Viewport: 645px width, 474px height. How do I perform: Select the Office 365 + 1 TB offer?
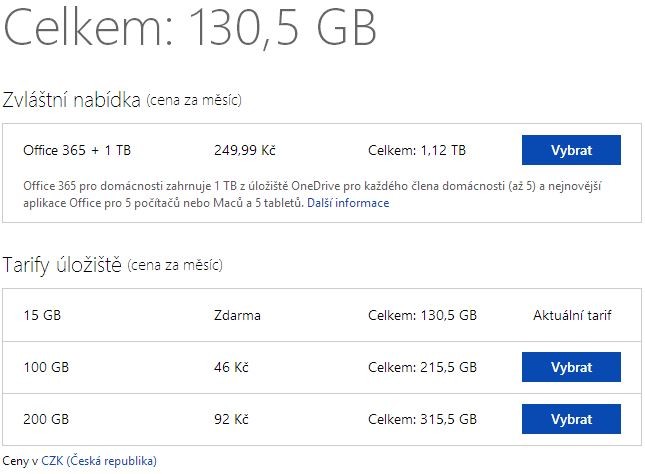tap(571, 150)
